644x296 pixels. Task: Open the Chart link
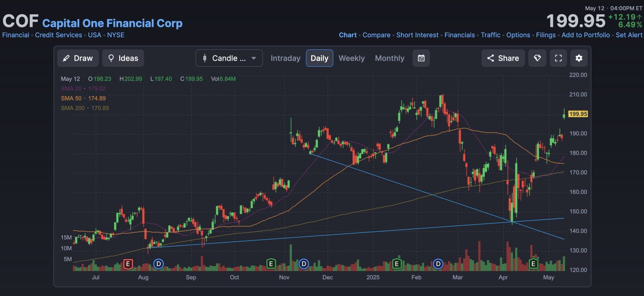[x=348, y=35]
